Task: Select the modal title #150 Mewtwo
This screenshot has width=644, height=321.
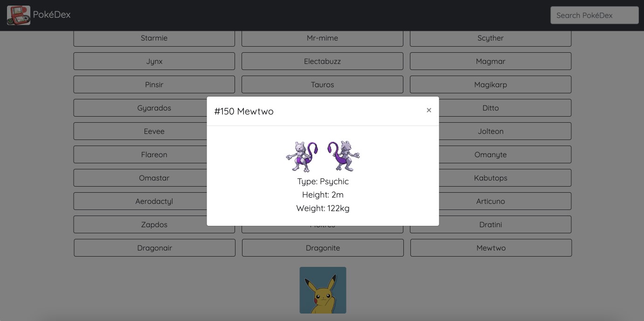Action: [x=244, y=112]
